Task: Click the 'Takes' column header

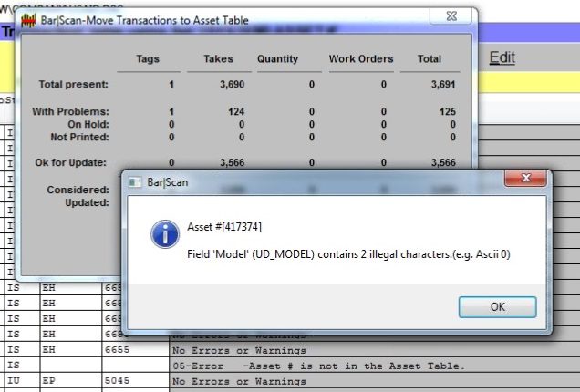Action: [218, 58]
